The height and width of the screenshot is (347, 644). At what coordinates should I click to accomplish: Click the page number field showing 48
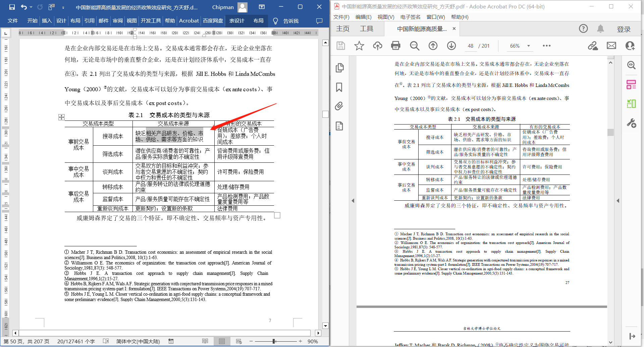coord(471,46)
